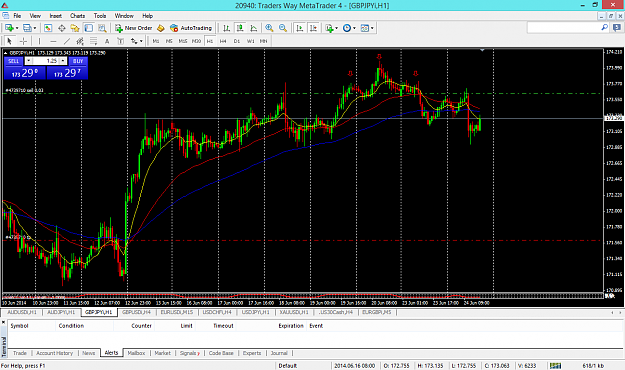Select the D1 timeframe button
This screenshot has width=625, height=370.
coord(237,41)
